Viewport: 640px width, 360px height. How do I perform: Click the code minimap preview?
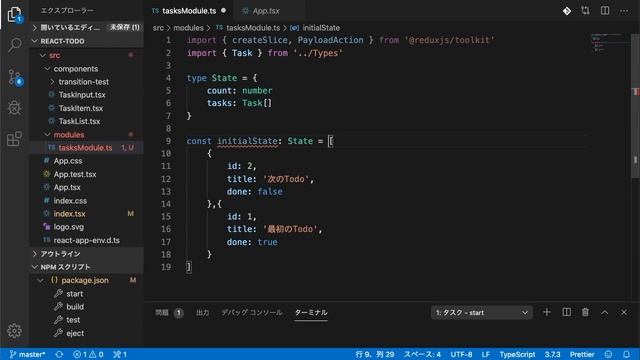click(x=610, y=43)
